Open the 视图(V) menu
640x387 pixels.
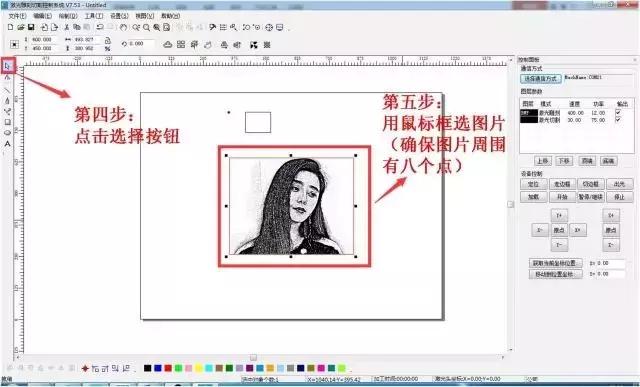click(x=144, y=16)
